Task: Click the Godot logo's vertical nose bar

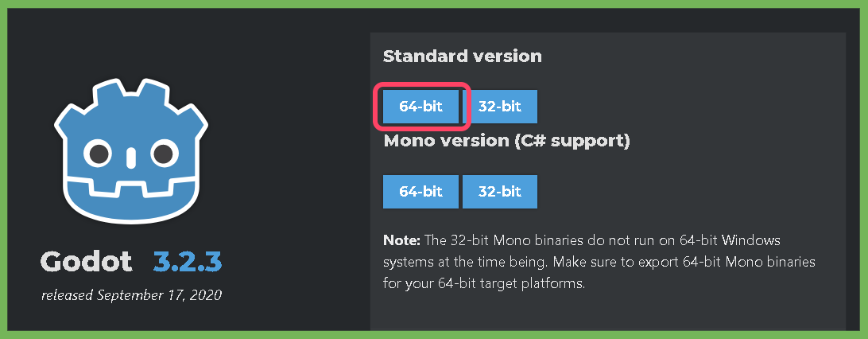Action: pyautogui.click(x=131, y=158)
